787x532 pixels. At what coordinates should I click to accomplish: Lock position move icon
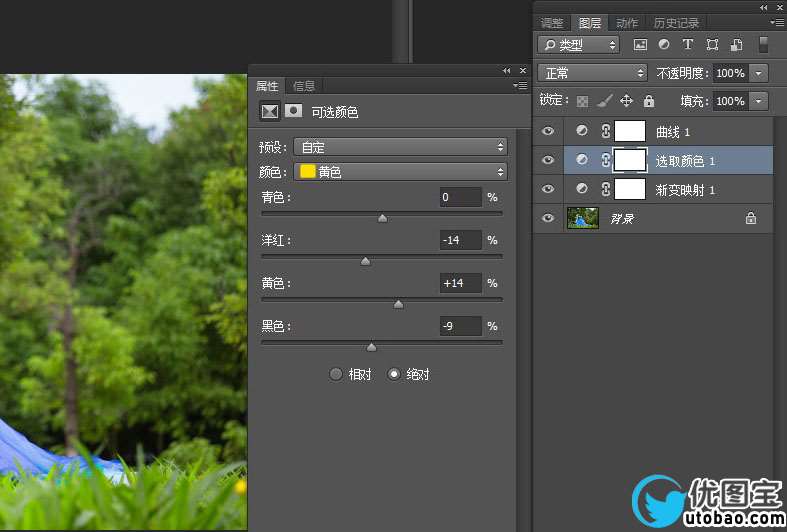point(626,101)
